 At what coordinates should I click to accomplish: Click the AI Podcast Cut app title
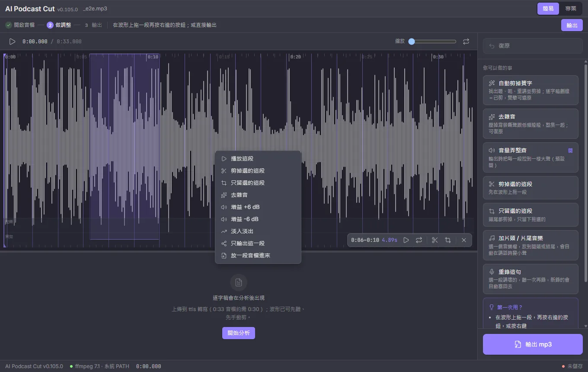(30, 9)
